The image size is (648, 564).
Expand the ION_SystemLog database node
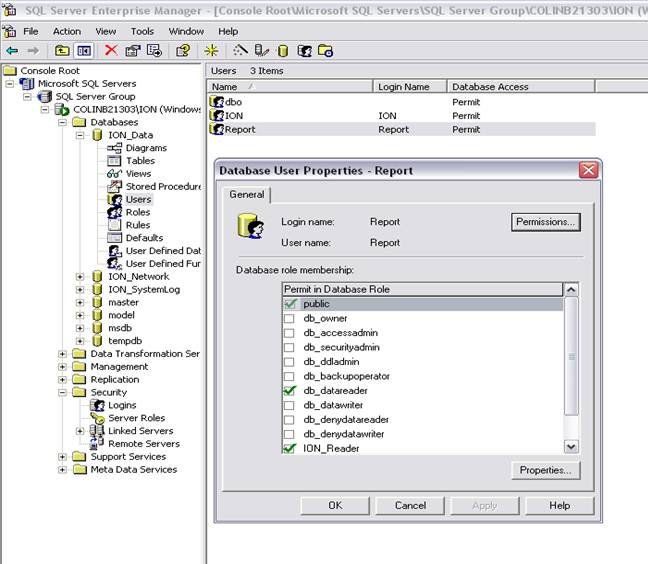pos(80,290)
